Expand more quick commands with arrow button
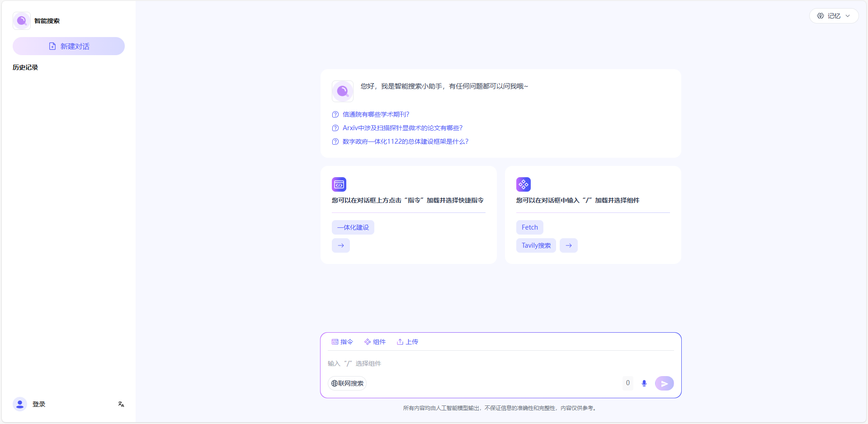The width and height of the screenshot is (868, 424). point(341,245)
